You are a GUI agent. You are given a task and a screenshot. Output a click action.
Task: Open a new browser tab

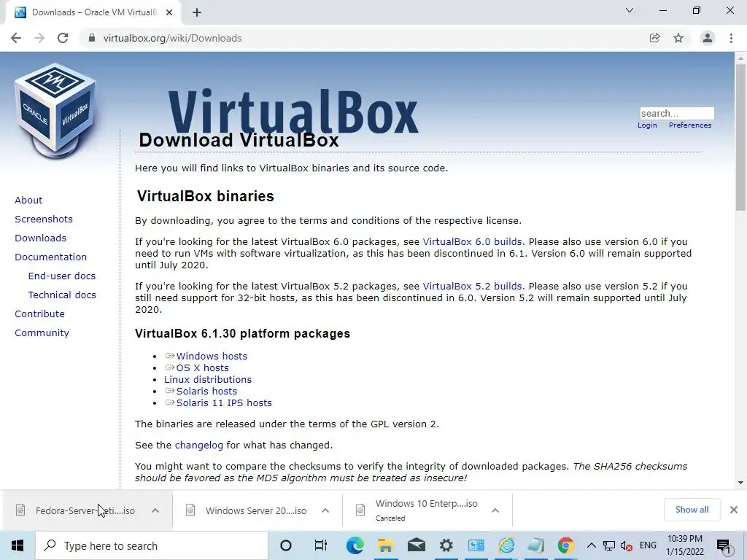[x=197, y=12]
